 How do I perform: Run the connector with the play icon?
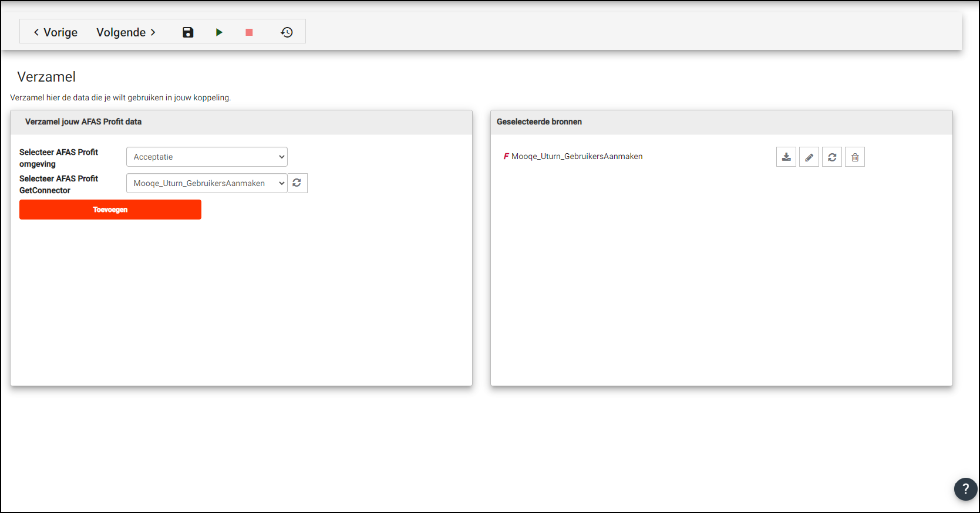(x=219, y=32)
